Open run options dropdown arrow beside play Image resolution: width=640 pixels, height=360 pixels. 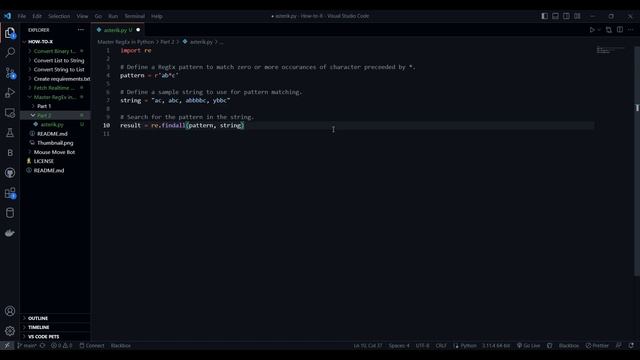pos(599,30)
